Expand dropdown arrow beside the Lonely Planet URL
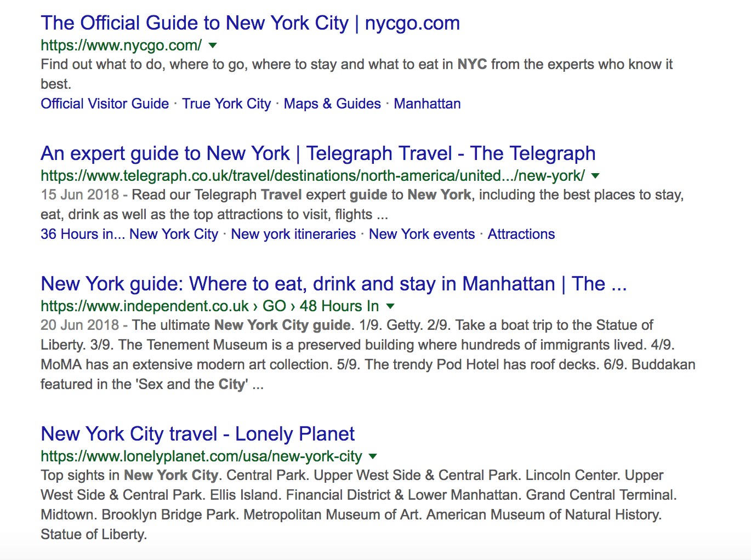 click(x=373, y=456)
